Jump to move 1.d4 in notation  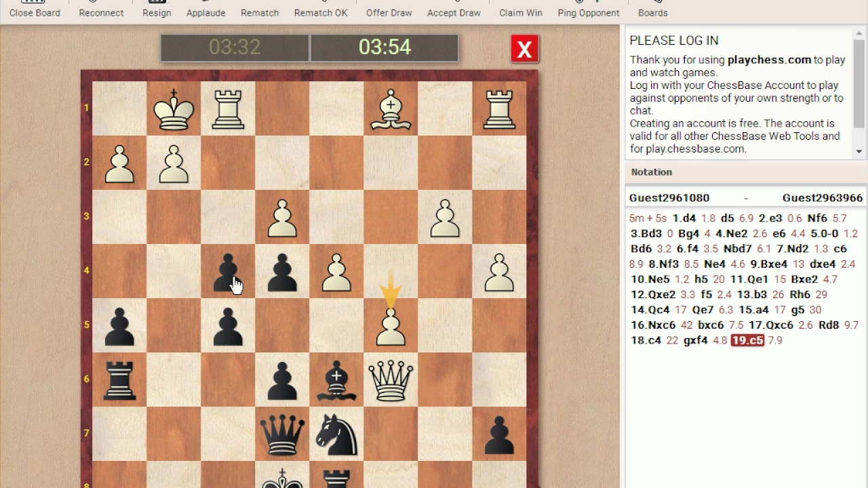click(x=684, y=218)
